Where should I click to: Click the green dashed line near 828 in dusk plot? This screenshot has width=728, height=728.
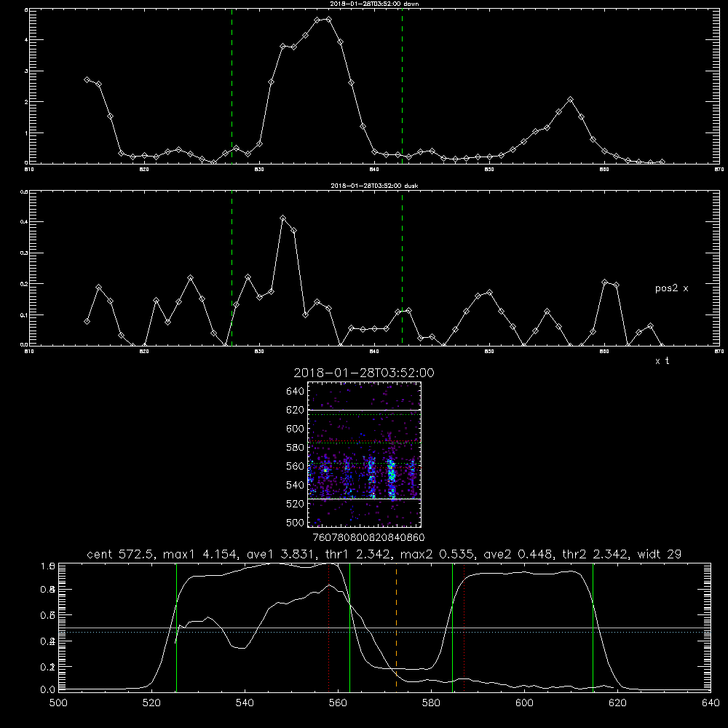(232, 269)
